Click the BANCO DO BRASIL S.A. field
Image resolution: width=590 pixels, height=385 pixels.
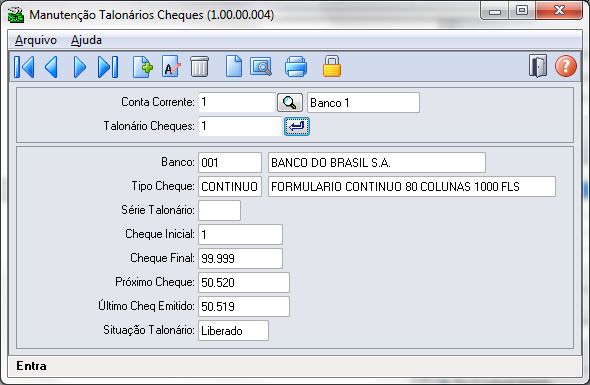377,163
